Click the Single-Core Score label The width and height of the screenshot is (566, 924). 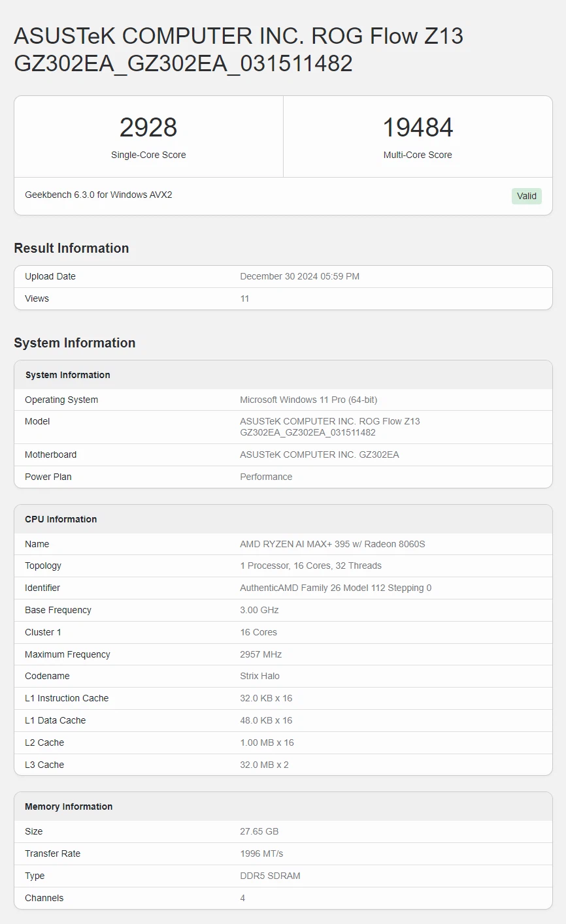click(148, 155)
